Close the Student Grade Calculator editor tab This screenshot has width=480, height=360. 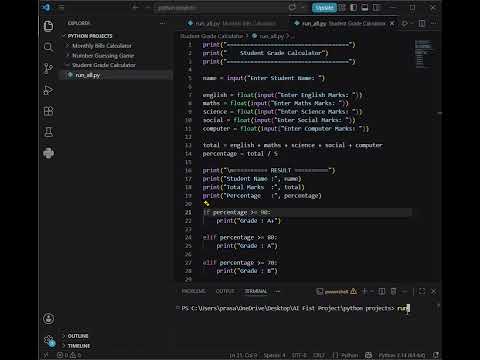(392, 23)
